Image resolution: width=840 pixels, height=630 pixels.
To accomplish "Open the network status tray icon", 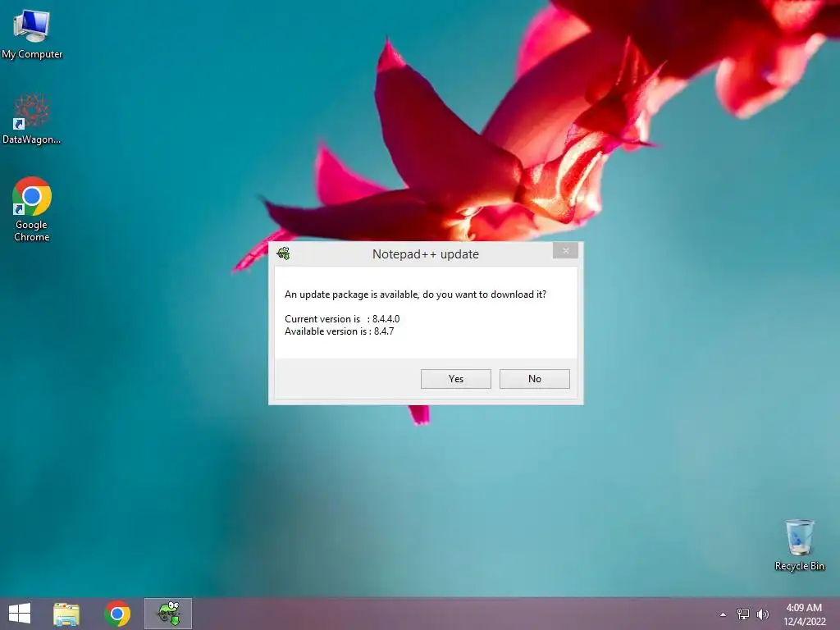I will tap(743, 614).
